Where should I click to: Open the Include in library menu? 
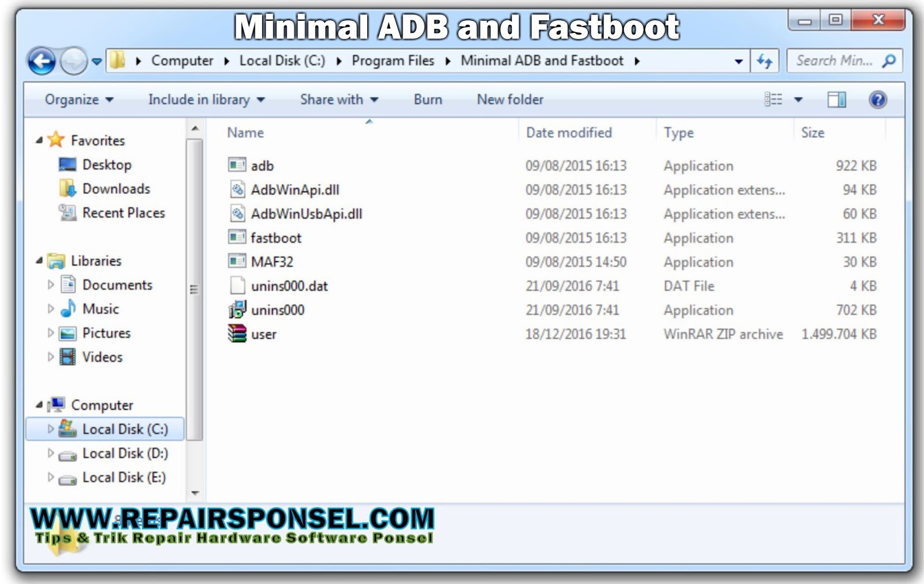coord(206,99)
